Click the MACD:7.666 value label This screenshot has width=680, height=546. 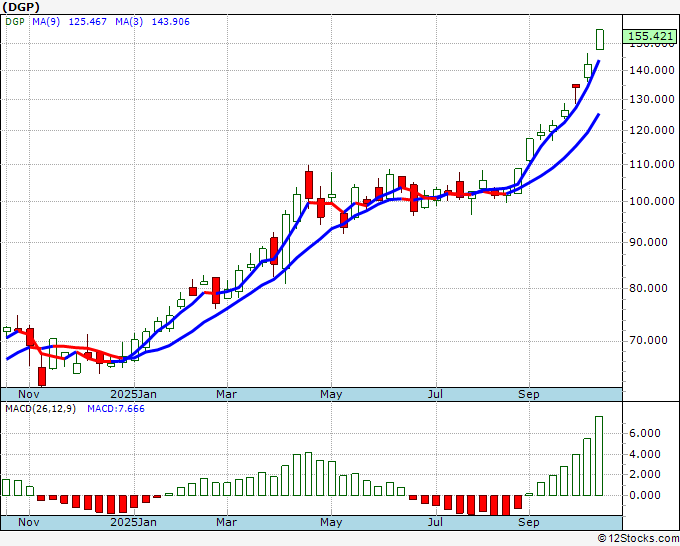(x=116, y=409)
